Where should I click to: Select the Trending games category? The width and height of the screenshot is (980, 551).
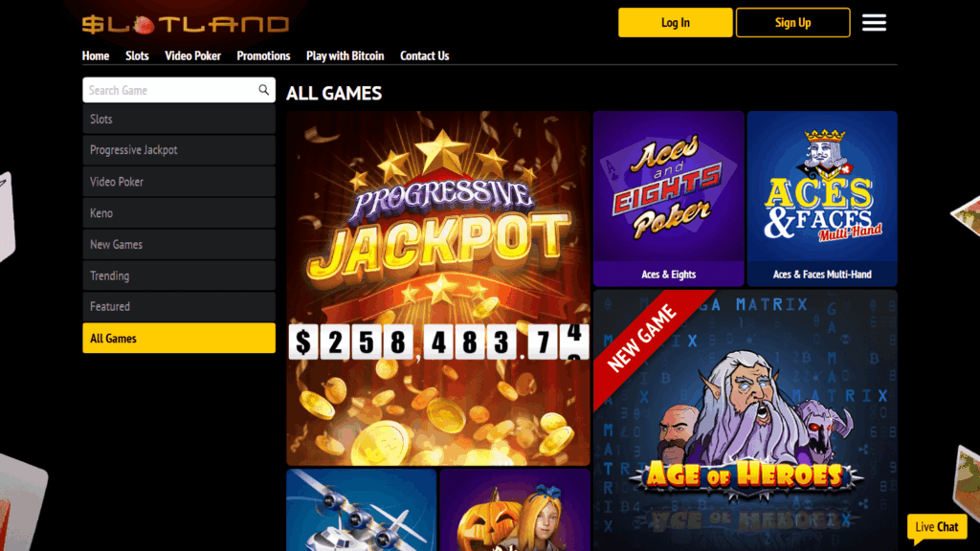(179, 275)
